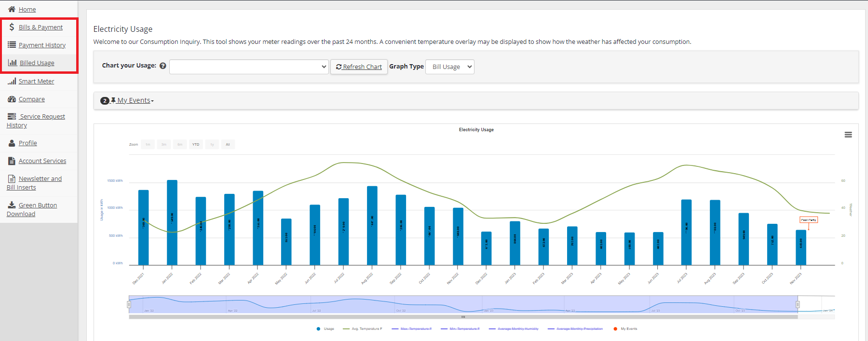The height and width of the screenshot is (341, 868).
Task: Open the Graph Type dropdown
Action: click(449, 67)
